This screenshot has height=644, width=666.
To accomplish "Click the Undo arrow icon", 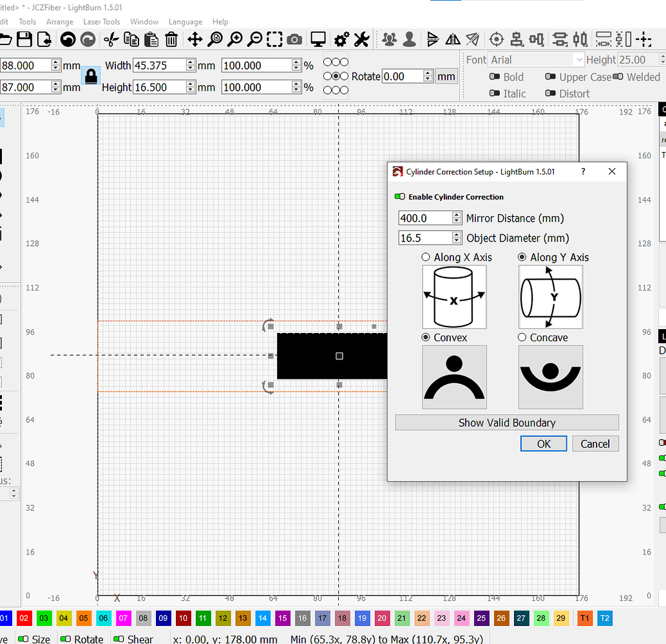I will tap(68, 39).
